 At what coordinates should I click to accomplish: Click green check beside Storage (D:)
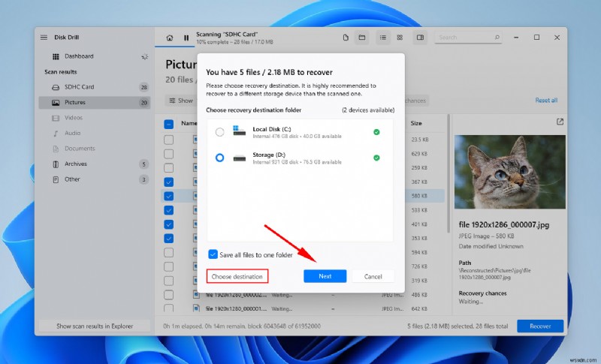point(376,158)
